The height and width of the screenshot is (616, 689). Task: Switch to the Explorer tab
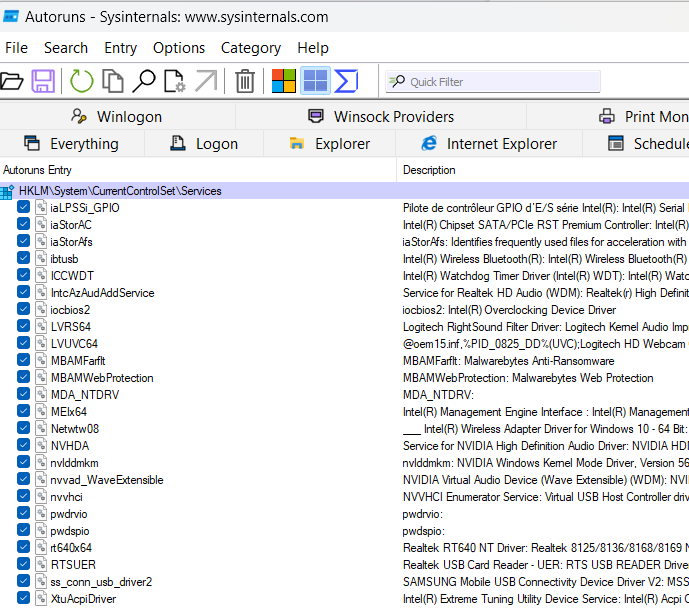330,143
